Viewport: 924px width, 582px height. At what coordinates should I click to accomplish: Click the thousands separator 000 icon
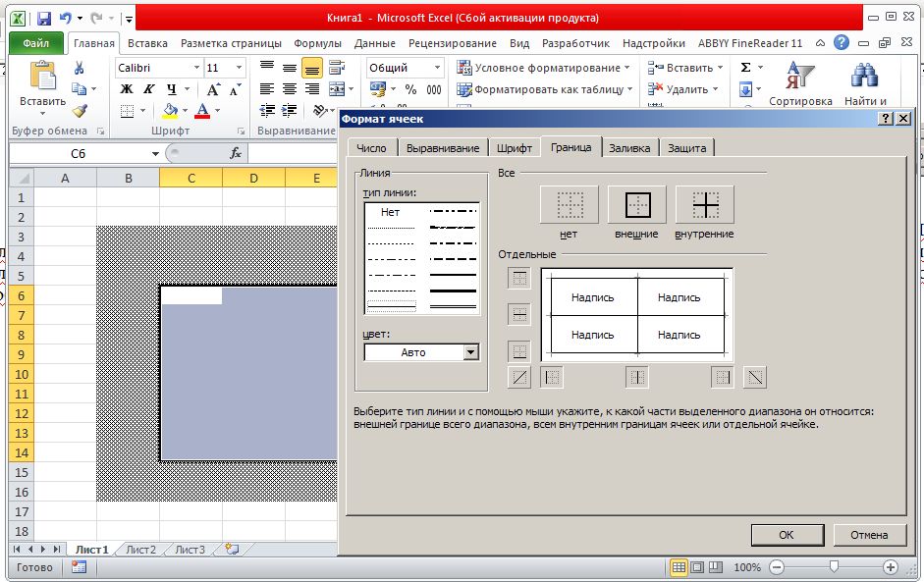pyautogui.click(x=434, y=89)
